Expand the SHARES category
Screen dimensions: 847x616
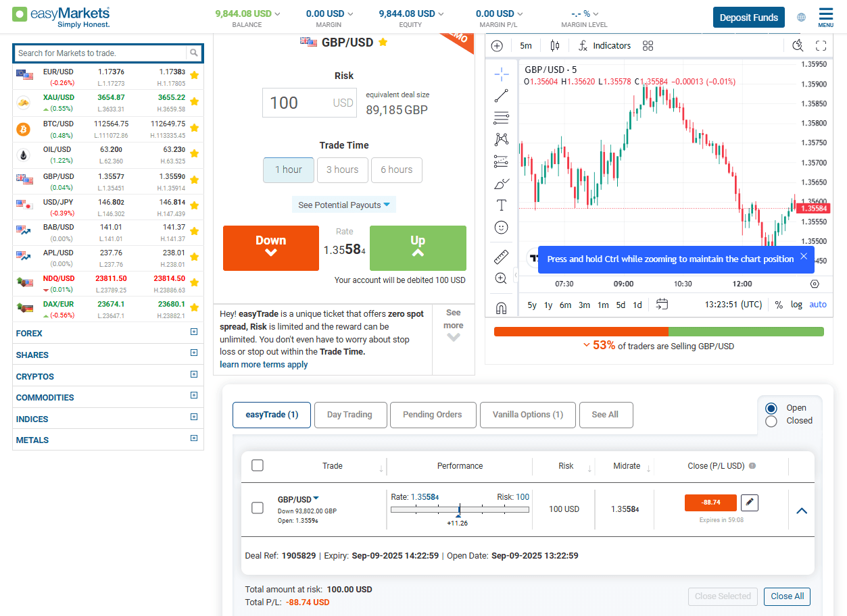pos(194,353)
